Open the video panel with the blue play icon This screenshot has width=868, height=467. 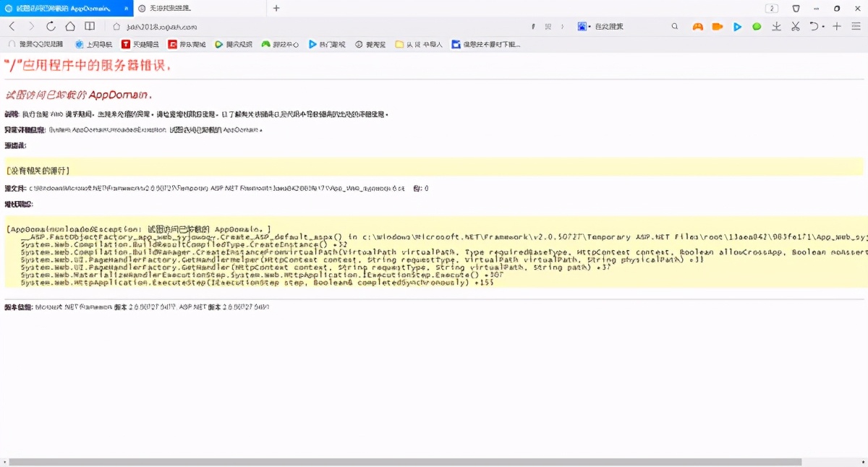[736, 26]
